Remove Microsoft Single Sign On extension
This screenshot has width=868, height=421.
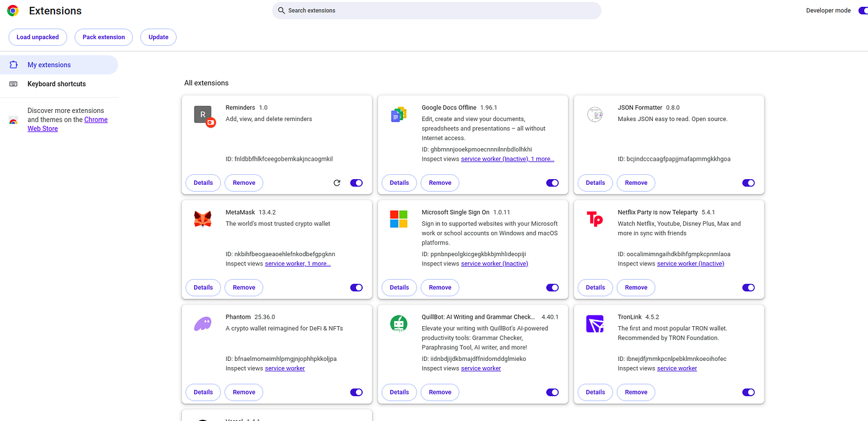click(440, 288)
